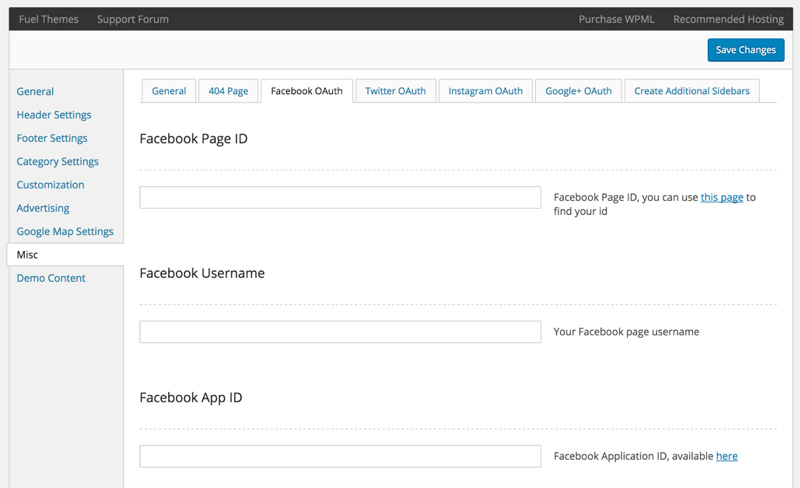Click the Facebook App ID heading
Screen dimensions: 800x488
pyautogui.click(x=191, y=398)
